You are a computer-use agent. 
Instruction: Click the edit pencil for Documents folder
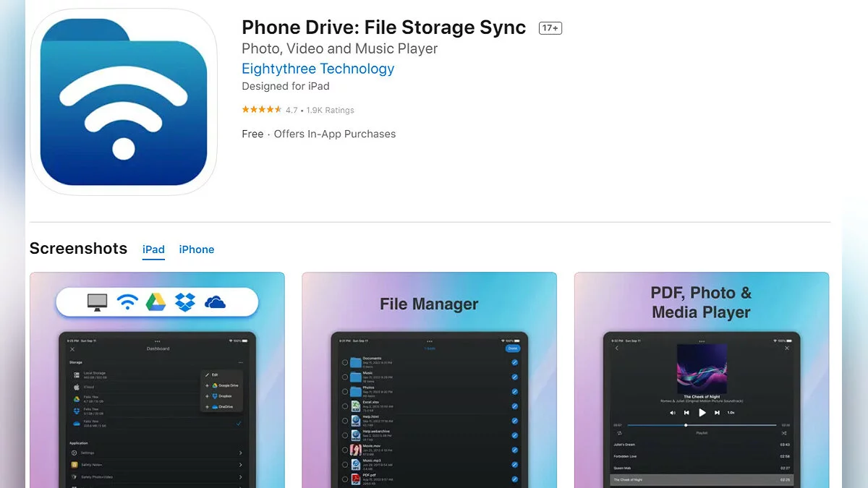coord(515,362)
